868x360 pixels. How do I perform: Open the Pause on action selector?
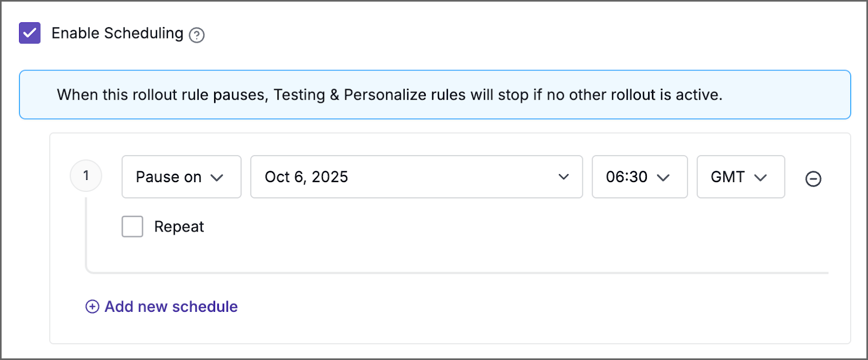pyautogui.click(x=181, y=177)
